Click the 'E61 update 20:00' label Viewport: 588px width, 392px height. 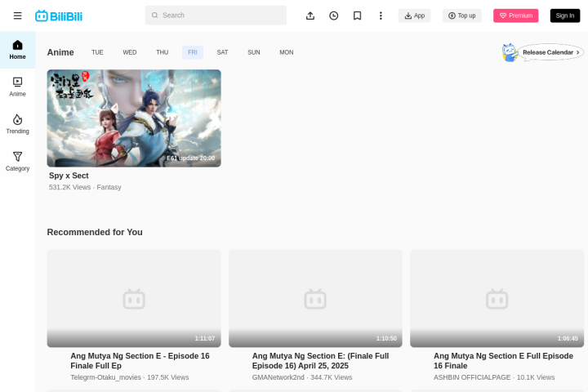[x=191, y=158]
